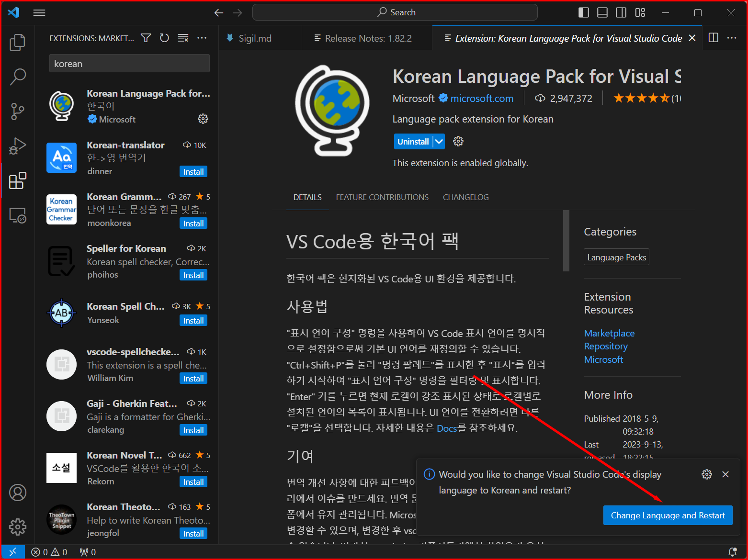This screenshot has width=748, height=560.
Task: Switch to Release Notes: 1.82.2 tab
Action: 367,38
